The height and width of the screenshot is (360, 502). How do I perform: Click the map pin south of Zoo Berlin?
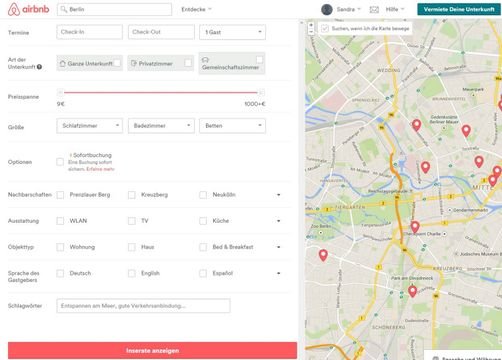323,255
